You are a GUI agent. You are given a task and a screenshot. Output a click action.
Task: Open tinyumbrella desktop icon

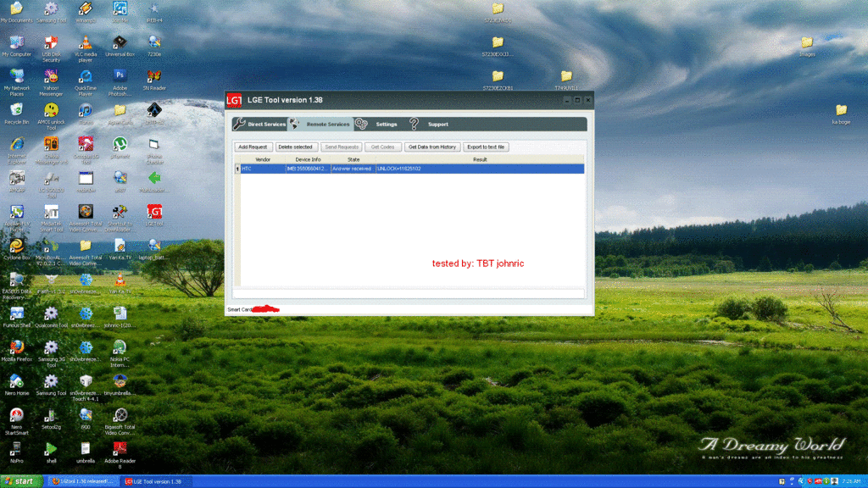(x=120, y=385)
